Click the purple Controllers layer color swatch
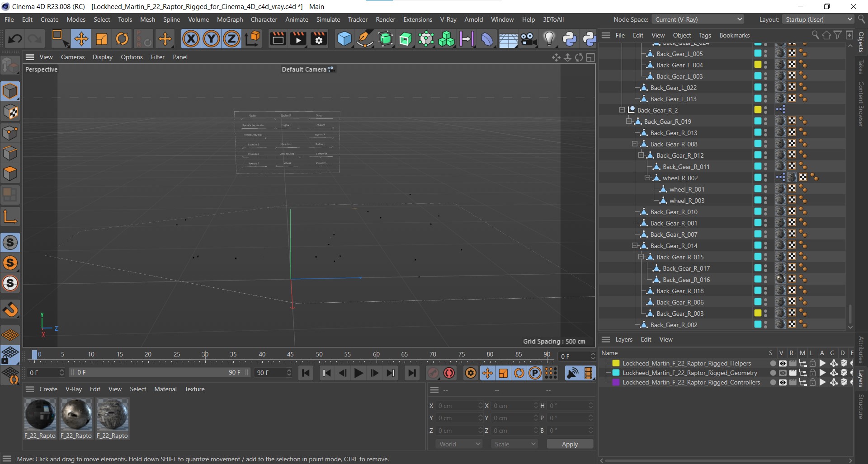This screenshot has width=868, height=464. (x=616, y=382)
